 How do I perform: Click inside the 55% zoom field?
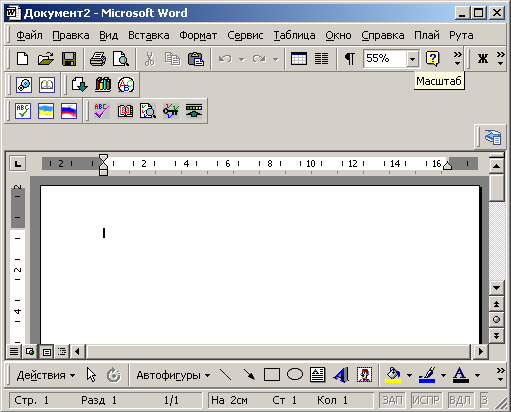[x=385, y=59]
